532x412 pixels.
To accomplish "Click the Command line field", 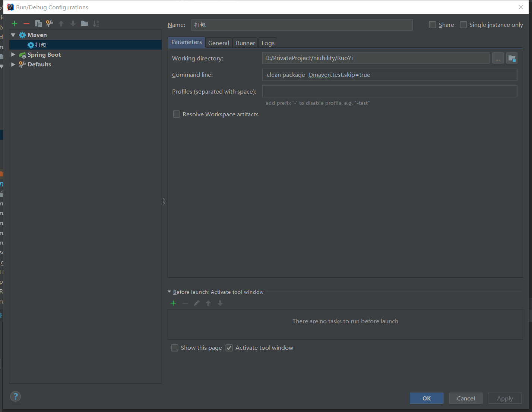I will click(390, 75).
